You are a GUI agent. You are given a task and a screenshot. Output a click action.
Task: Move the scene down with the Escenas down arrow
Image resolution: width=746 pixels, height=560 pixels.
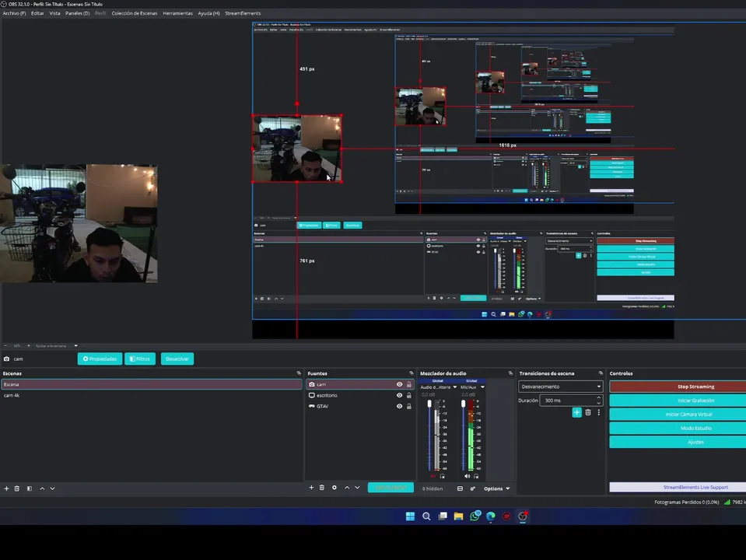pos(52,488)
